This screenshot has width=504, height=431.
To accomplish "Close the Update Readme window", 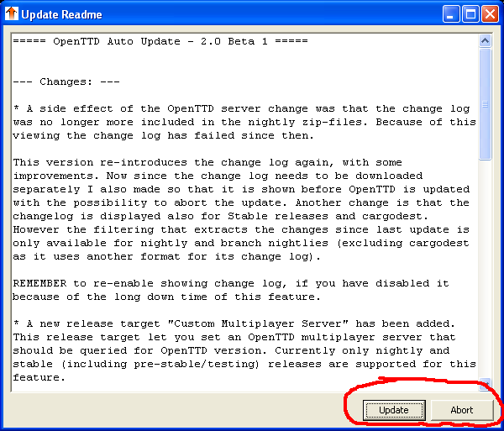I will pyautogui.click(x=491, y=14).
